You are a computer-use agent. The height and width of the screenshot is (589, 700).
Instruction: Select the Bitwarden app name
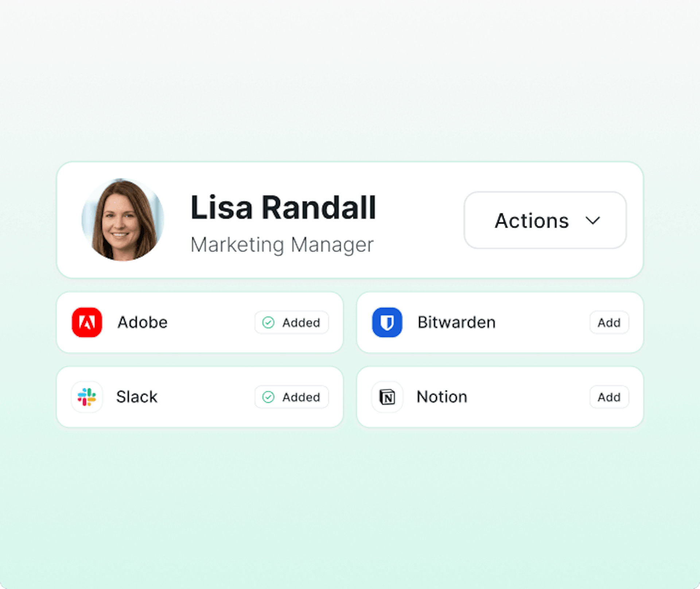click(456, 322)
